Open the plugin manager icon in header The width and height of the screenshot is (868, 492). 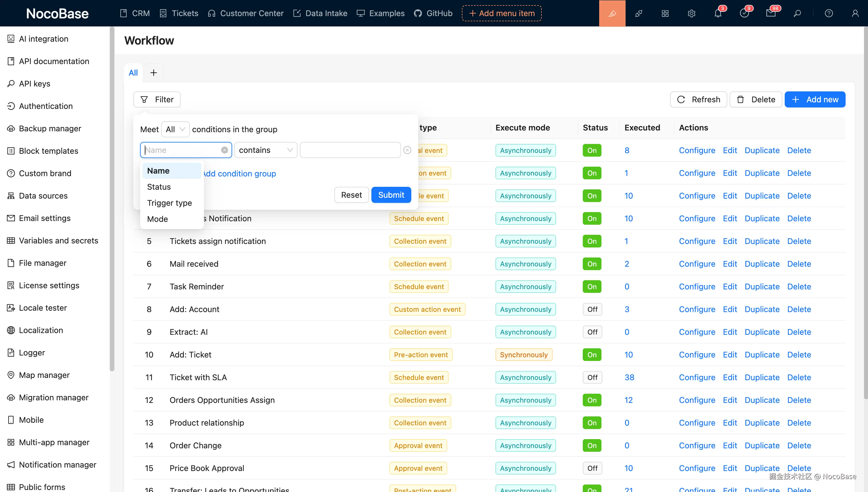(639, 13)
